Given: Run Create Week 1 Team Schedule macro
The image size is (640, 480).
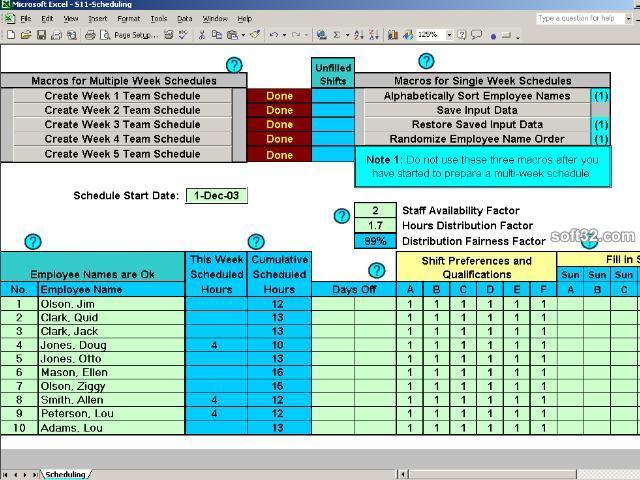Looking at the screenshot, I should point(122,96).
